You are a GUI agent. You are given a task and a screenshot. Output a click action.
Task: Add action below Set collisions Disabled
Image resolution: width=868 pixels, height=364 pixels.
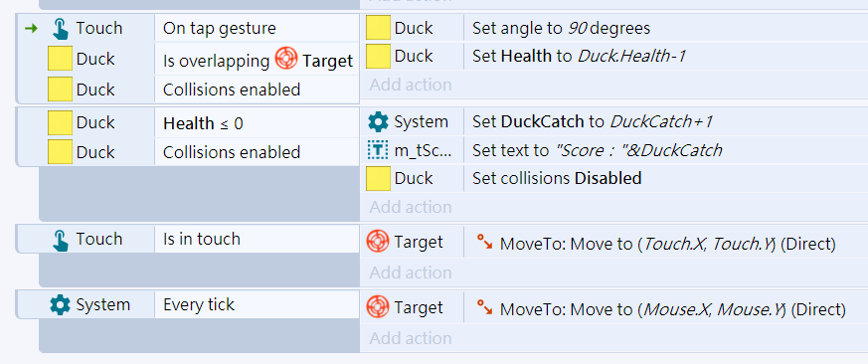411,207
